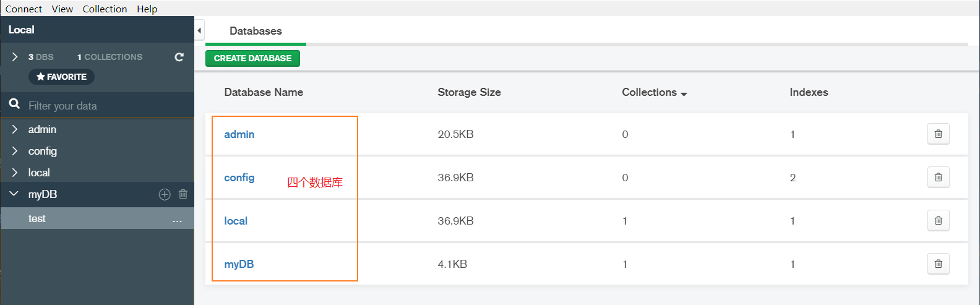The image size is (980, 305).
Task: Expand the local database tree node
Action: tap(15, 173)
